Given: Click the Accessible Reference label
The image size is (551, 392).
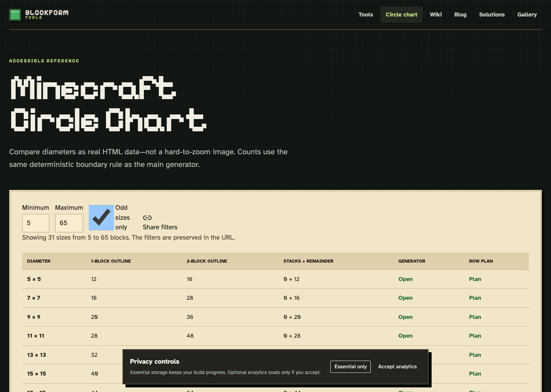Looking at the screenshot, I should pos(44,61).
